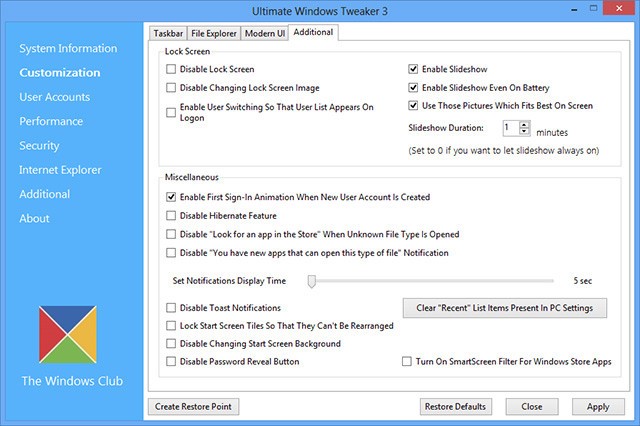Click Restore Defaults button
Viewport: 640px width, 426px height.
[x=456, y=407]
